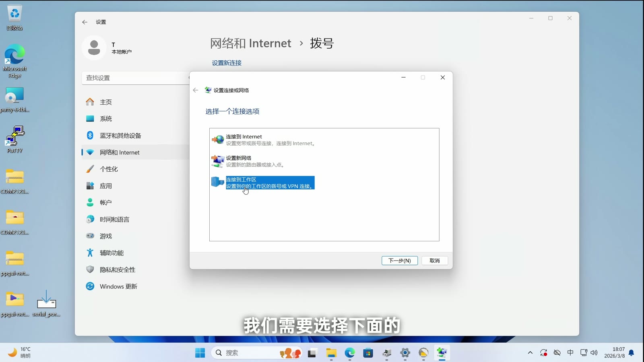This screenshot has height=362, width=644.
Task: Open the Windows Start menu
Action: coord(200,353)
